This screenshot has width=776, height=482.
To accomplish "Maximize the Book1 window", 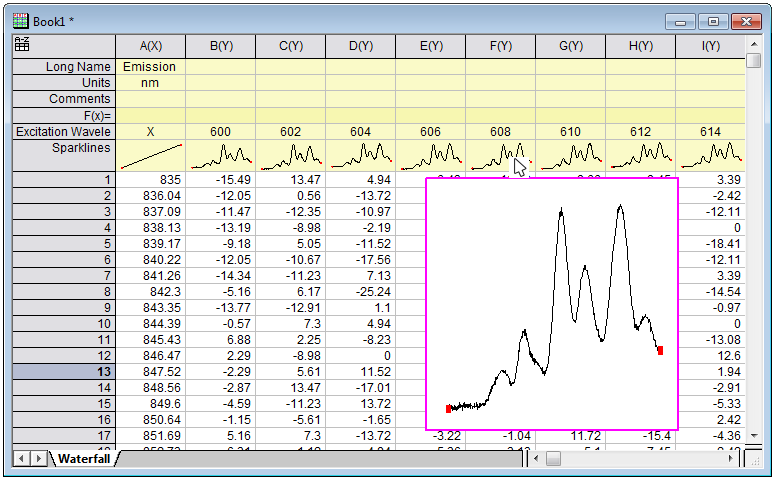I will click(713, 20).
